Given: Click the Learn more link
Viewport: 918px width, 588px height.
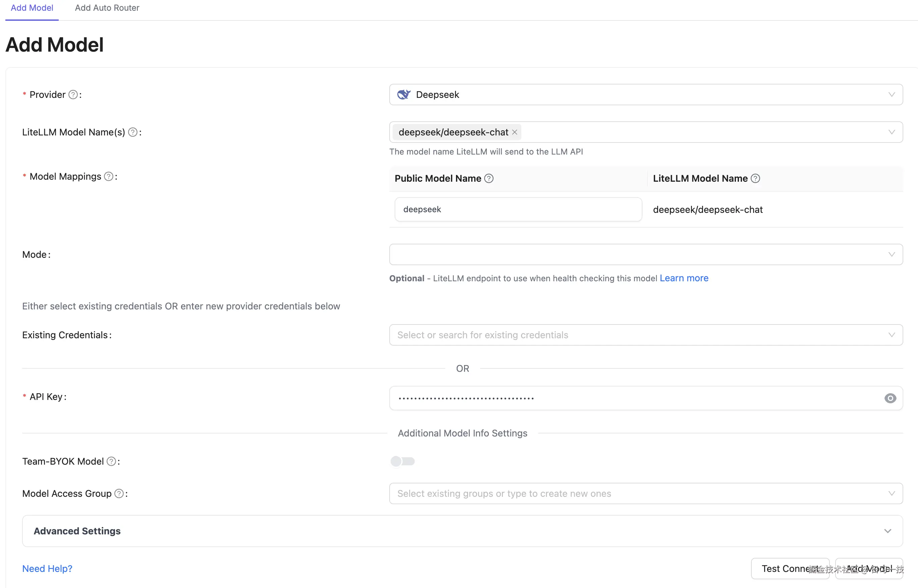Looking at the screenshot, I should (684, 278).
